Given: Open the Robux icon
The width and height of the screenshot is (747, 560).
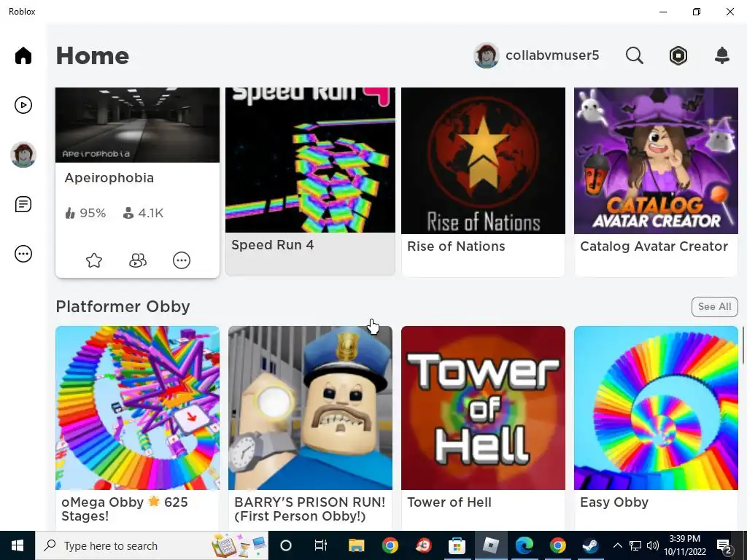Looking at the screenshot, I should click(x=678, y=55).
